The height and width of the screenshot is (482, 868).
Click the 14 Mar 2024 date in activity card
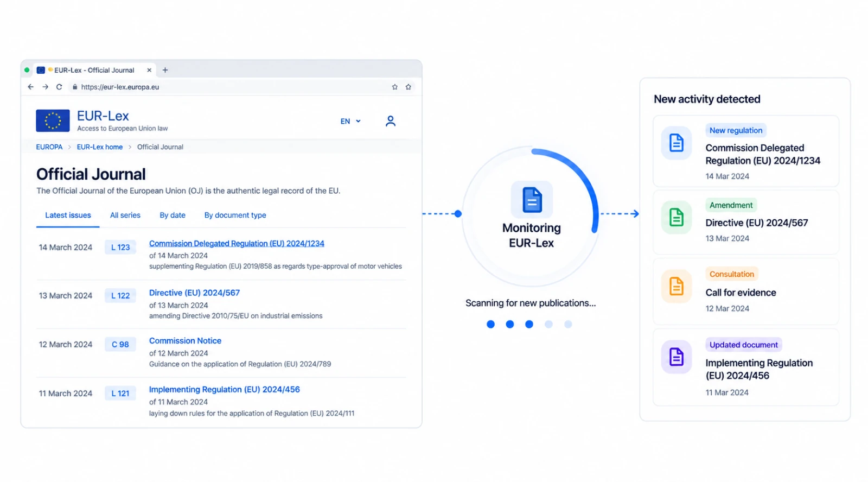(x=727, y=176)
